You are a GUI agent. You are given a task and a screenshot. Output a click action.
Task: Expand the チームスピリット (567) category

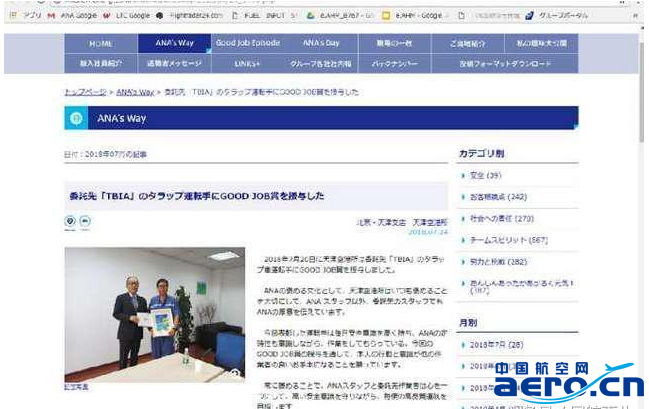click(x=509, y=240)
